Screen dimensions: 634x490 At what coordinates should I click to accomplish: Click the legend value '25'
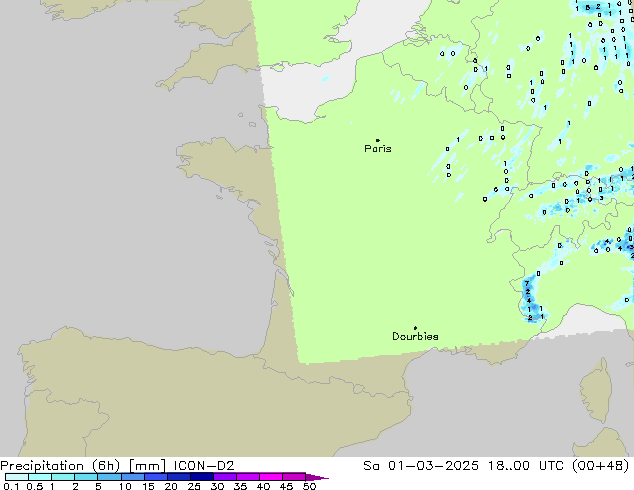(x=194, y=486)
